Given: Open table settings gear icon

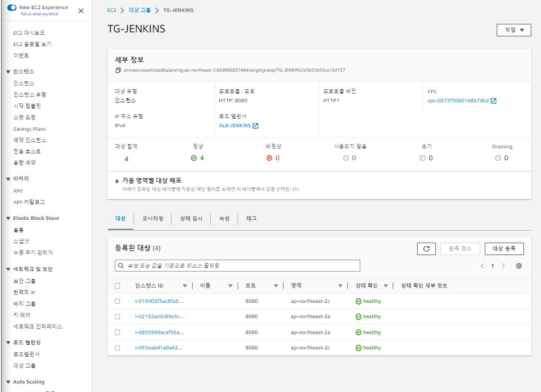Looking at the screenshot, I should coord(519,266).
